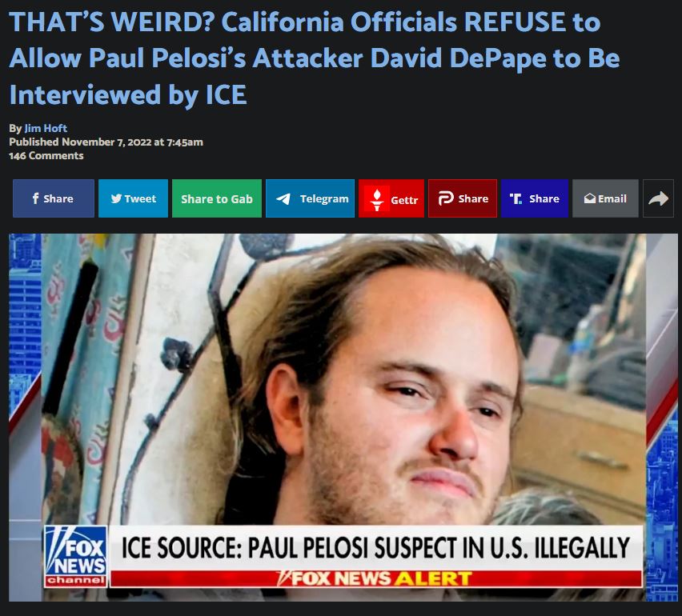Click the Parler P icon
Image resolution: width=682 pixels, height=616 pixels.
446,198
